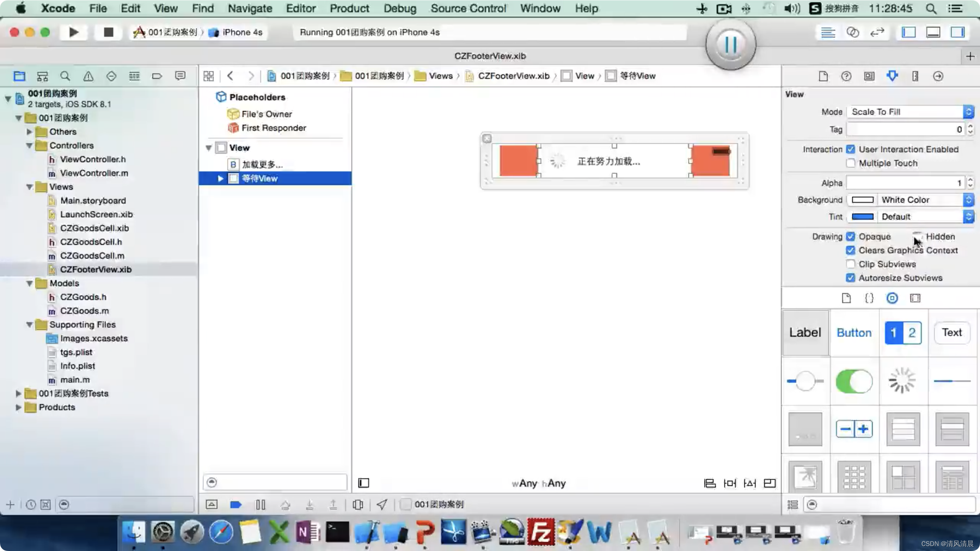The width and height of the screenshot is (980, 551).
Task: Click the Source Control menu item
Action: pyautogui.click(x=469, y=8)
